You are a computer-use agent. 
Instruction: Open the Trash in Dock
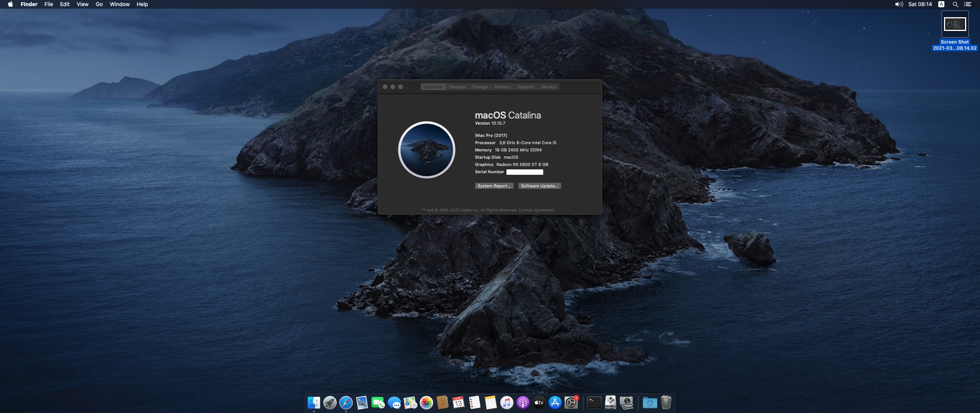(x=666, y=403)
